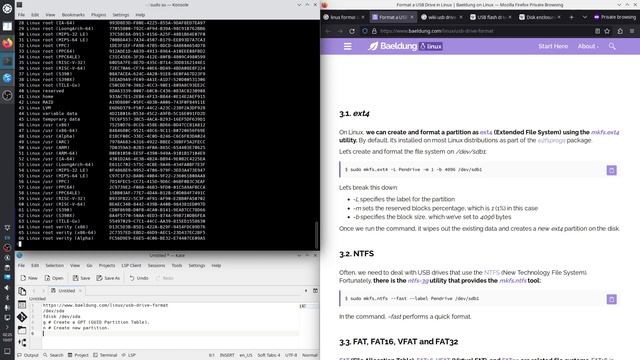Toggle Kate Terminal panel

tap(105, 355)
